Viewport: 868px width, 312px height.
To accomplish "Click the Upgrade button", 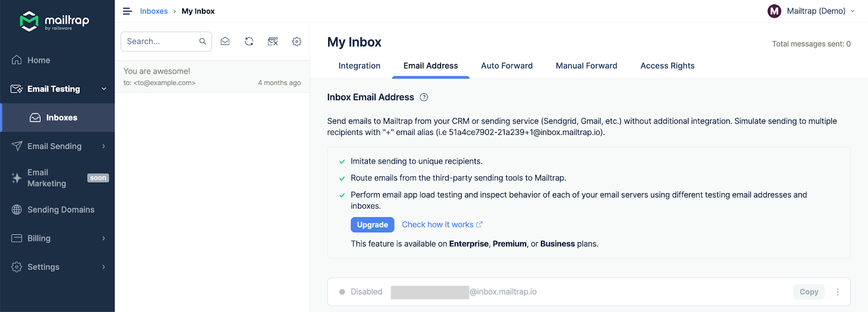I will [x=372, y=225].
